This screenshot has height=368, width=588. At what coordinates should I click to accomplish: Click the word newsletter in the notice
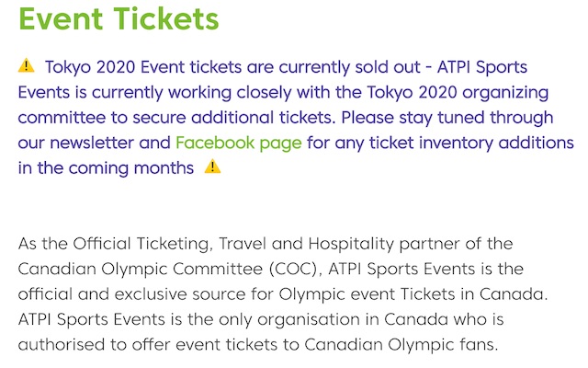pos(92,144)
